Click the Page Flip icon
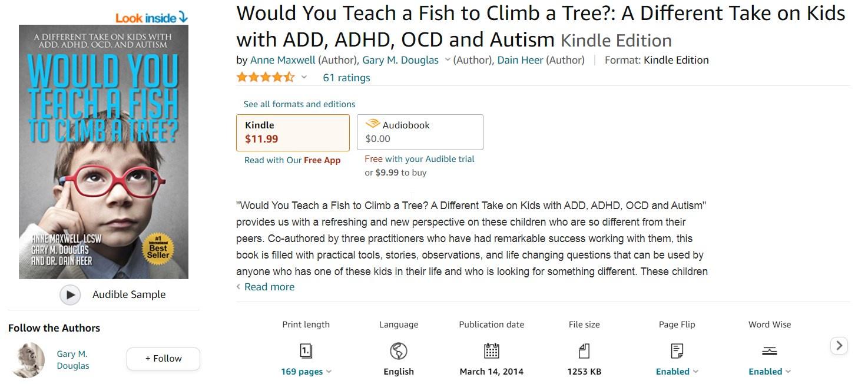 click(677, 352)
